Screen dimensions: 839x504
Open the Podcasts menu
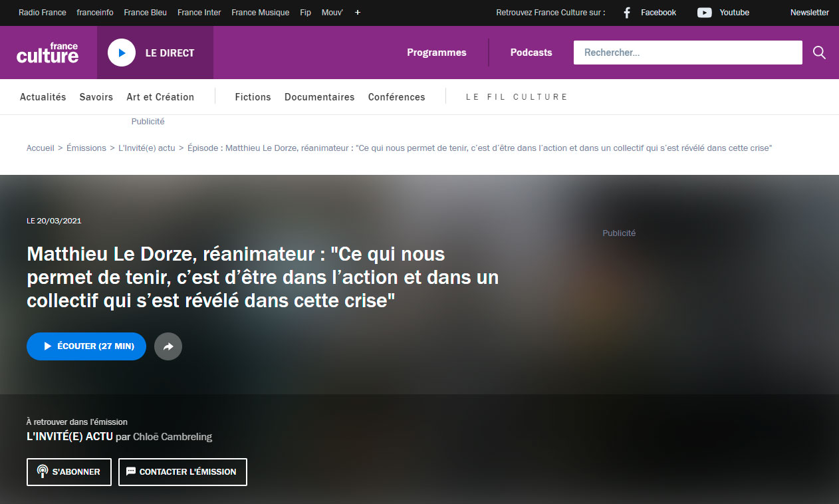pos(531,53)
